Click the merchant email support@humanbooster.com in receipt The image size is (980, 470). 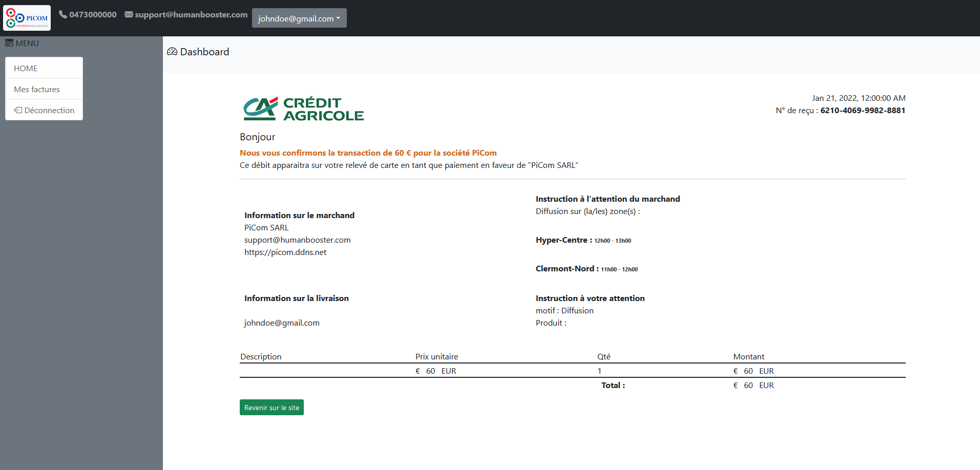pos(297,240)
